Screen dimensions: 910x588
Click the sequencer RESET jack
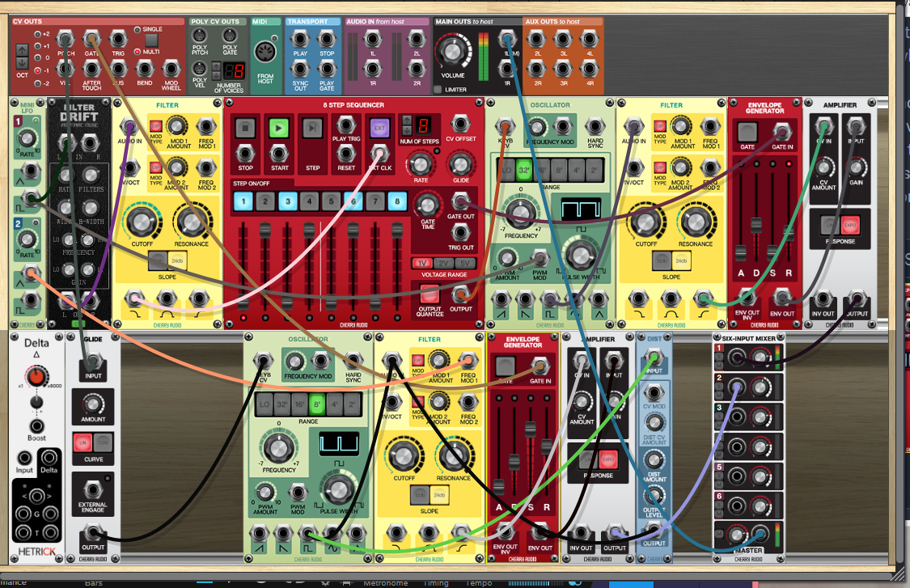point(346,154)
